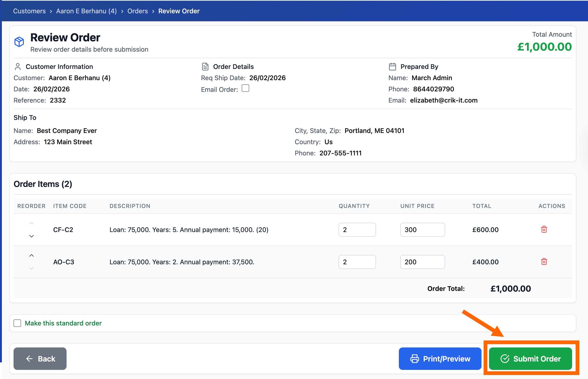Move AO-C3 up with chevron arrow
Image resolution: width=588 pixels, height=379 pixels.
[x=32, y=255]
